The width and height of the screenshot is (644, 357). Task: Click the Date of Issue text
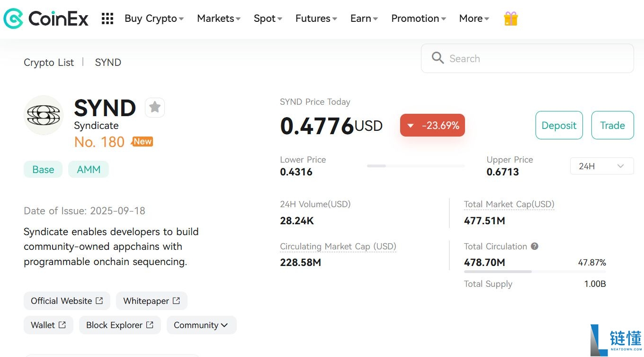coord(84,211)
